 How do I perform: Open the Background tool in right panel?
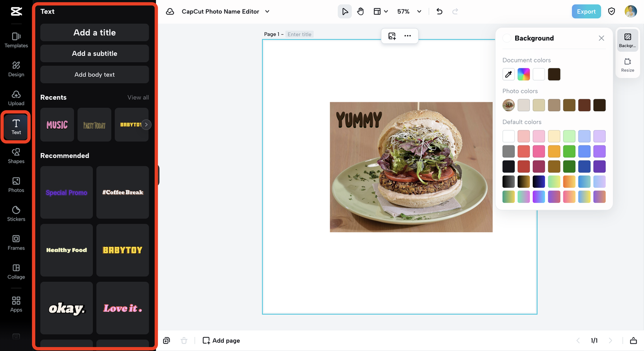pos(627,40)
